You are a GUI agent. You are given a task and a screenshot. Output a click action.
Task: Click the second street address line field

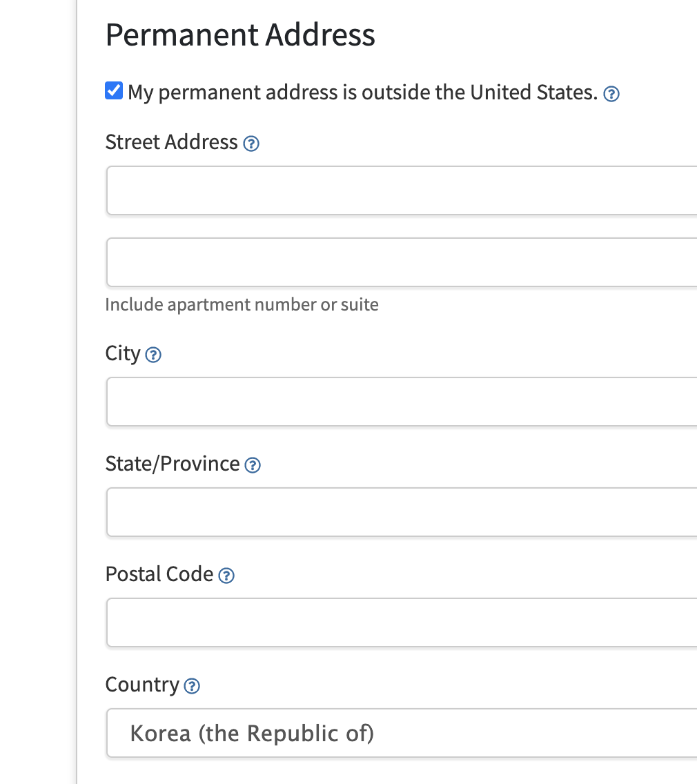click(x=402, y=262)
